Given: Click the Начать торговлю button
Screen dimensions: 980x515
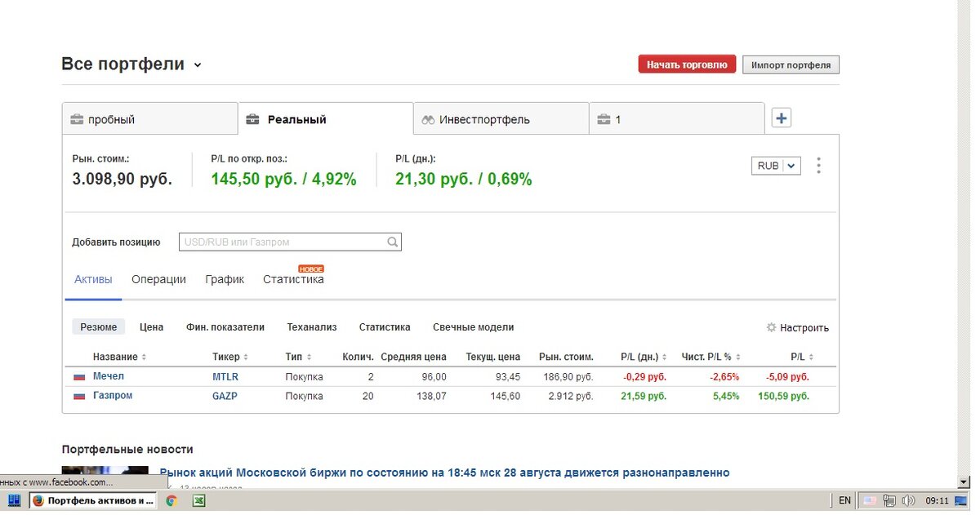Looking at the screenshot, I should [x=687, y=64].
